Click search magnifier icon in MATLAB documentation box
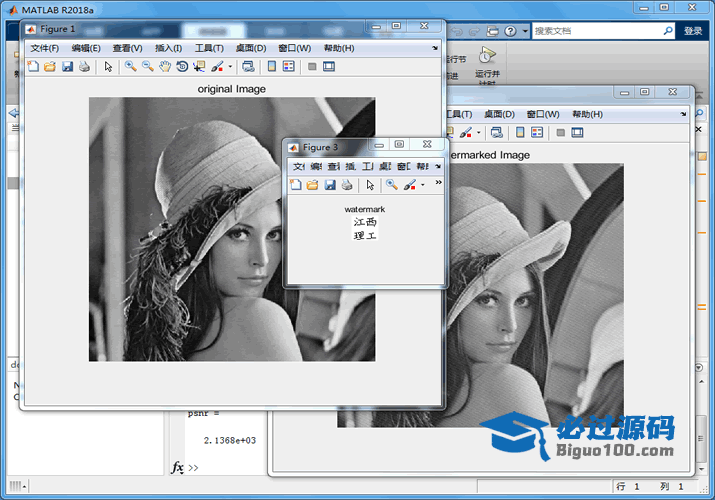 coord(668,31)
